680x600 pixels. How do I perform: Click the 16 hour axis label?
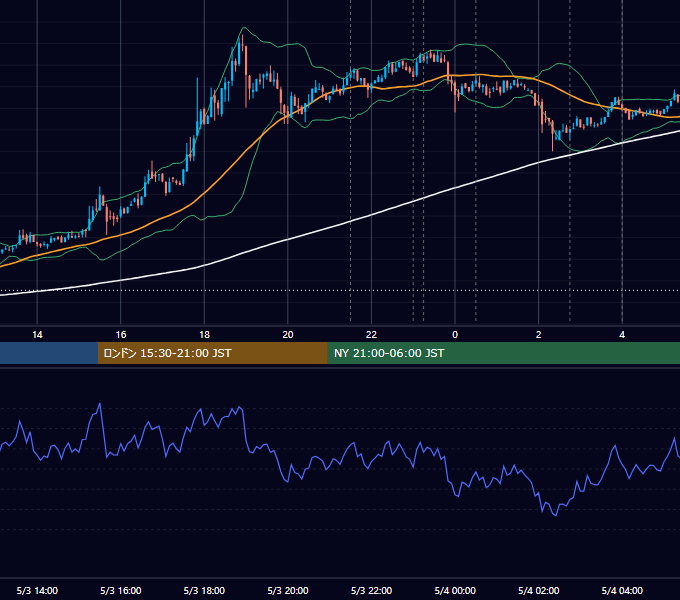pos(121,335)
